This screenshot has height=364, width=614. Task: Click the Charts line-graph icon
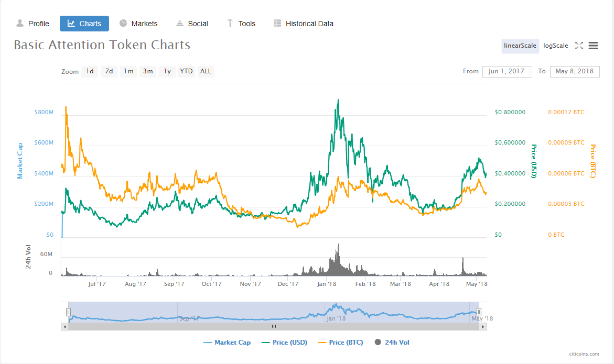click(71, 23)
